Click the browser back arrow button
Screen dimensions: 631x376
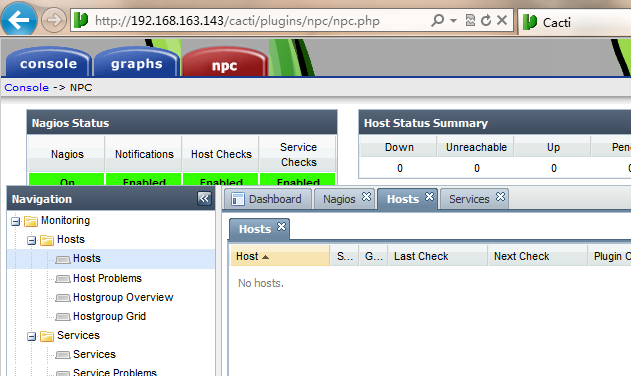pyautogui.click(x=19, y=19)
